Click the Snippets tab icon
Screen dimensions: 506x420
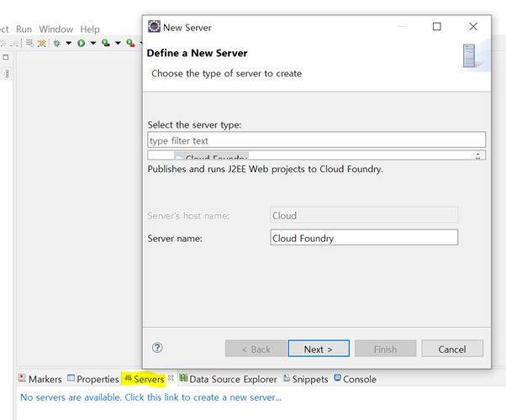coord(287,378)
